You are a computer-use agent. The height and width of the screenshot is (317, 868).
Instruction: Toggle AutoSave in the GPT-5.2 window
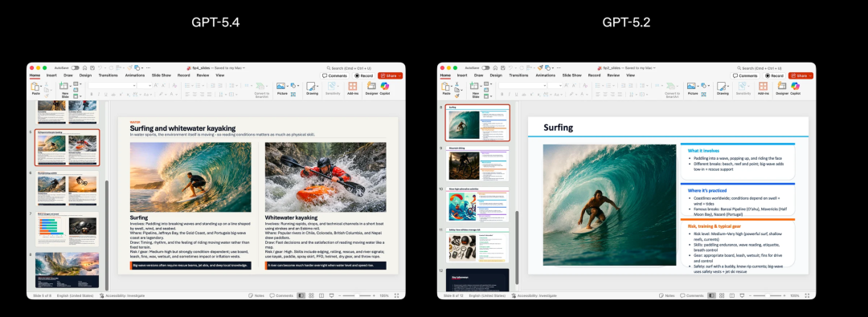pyautogui.click(x=485, y=67)
